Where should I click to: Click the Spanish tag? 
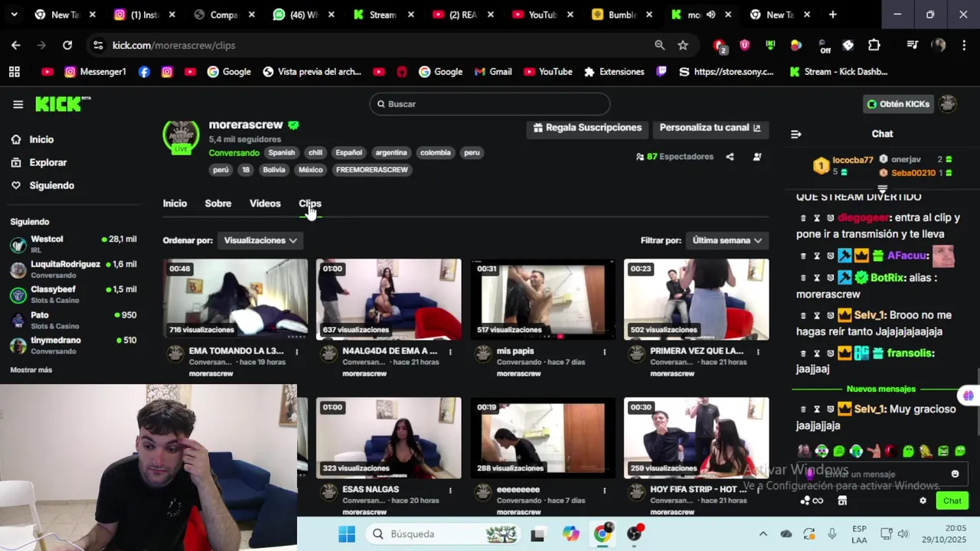coord(281,152)
